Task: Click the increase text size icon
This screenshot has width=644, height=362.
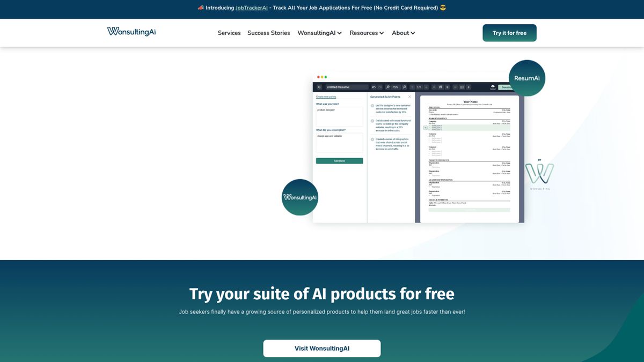Action: coord(447,86)
